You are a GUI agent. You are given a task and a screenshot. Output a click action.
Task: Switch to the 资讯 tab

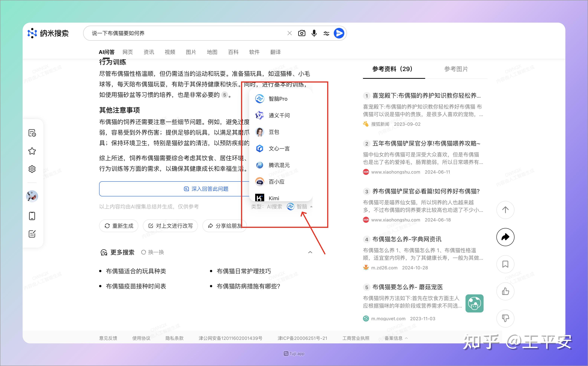149,52
